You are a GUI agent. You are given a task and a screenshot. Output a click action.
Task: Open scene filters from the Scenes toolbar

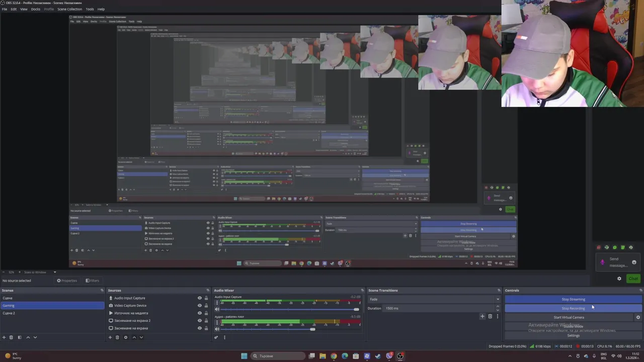(x=20, y=337)
